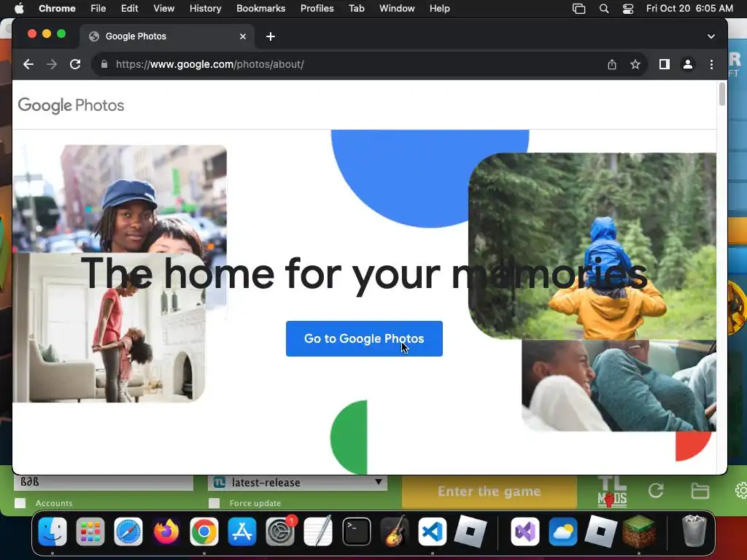Viewport: 747px width, 560px height.
Task: Click Stage Manager icon in menu bar
Action: (x=578, y=9)
